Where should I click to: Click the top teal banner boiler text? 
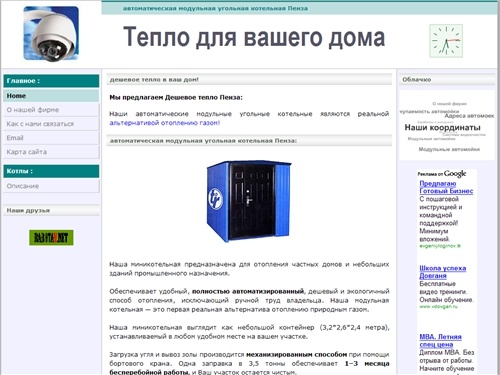(x=215, y=8)
